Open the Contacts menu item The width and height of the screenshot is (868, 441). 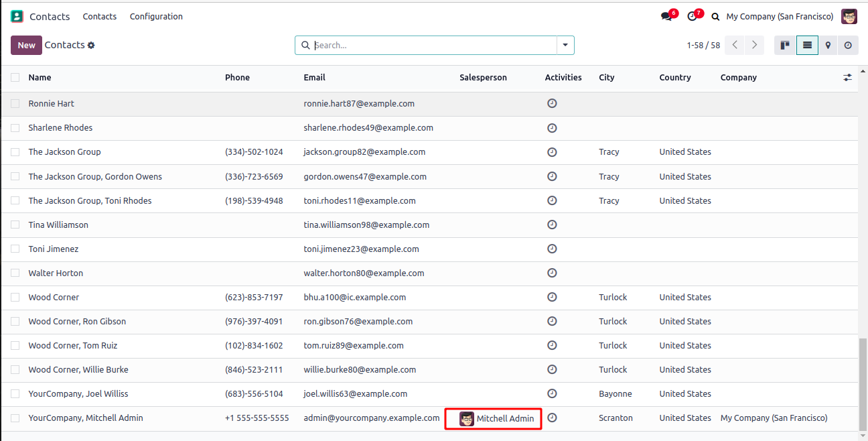point(100,17)
